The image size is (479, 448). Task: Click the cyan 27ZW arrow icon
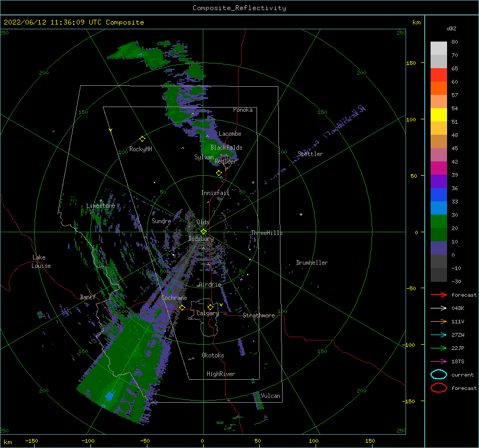click(x=439, y=335)
